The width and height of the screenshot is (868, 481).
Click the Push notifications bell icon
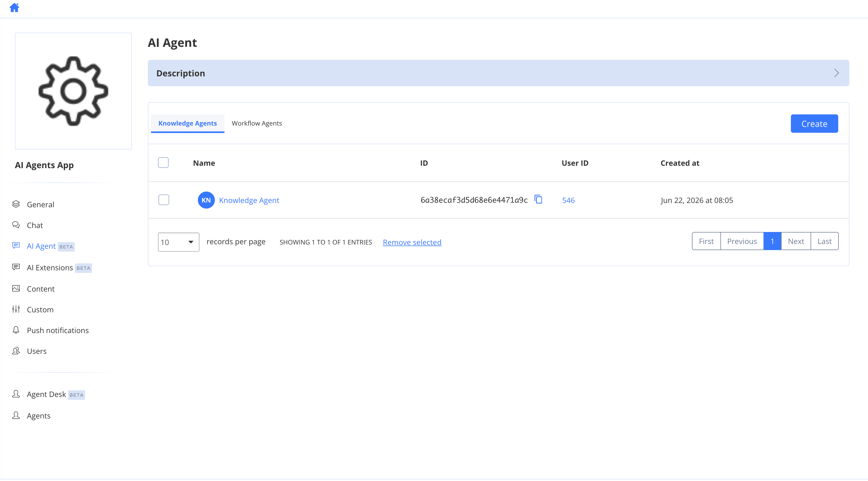point(16,330)
